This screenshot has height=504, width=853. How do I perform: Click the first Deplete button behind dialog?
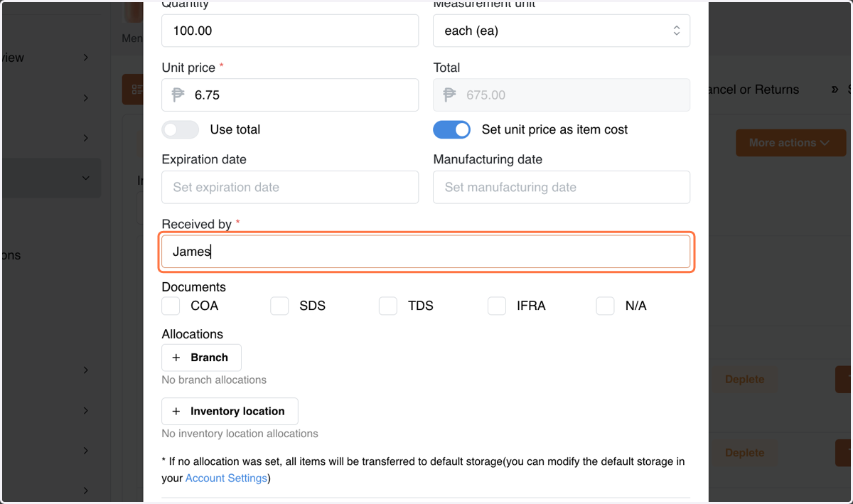pyautogui.click(x=744, y=380)
